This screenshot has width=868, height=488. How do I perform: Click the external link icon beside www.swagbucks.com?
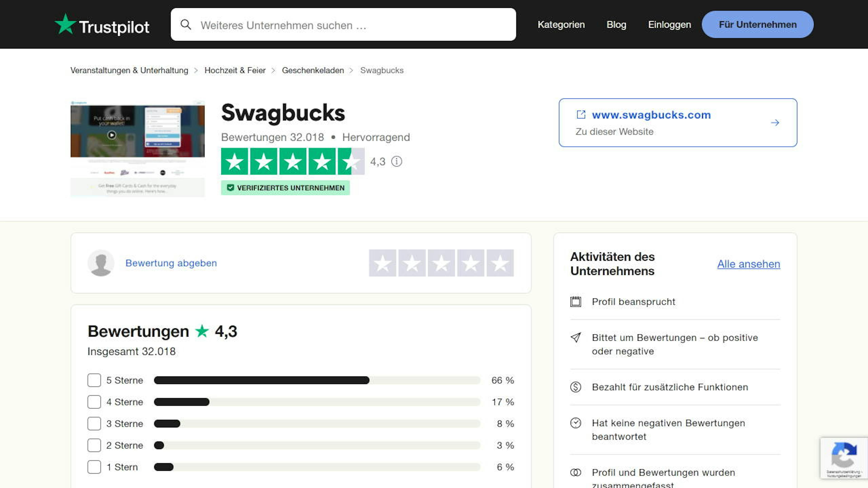[x=581, y=115]
